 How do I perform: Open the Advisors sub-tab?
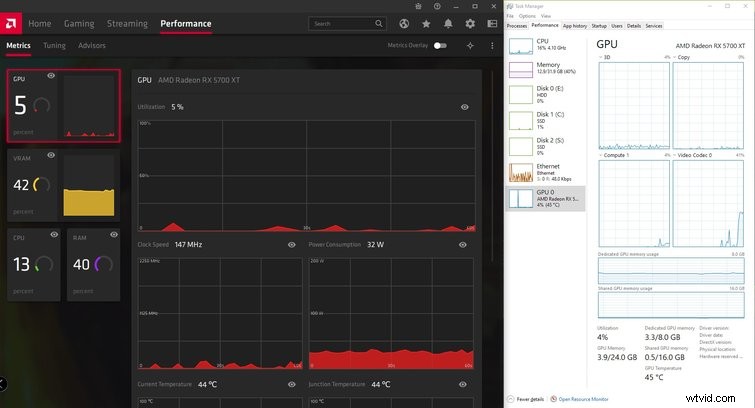point(91,45)
